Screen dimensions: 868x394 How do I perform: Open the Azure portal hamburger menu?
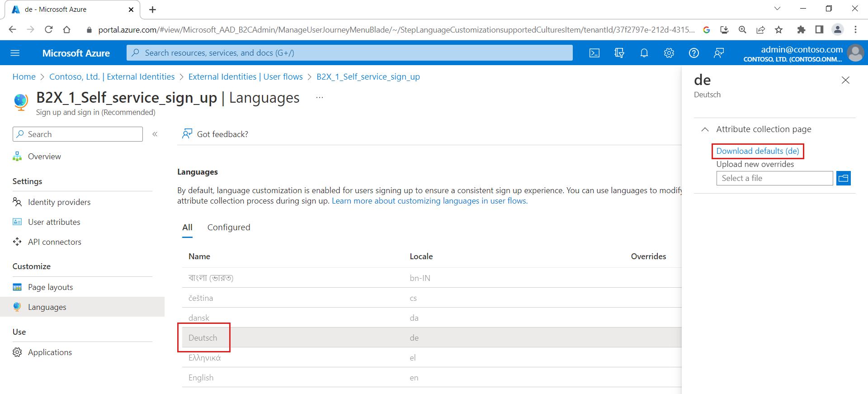[x=15, y=53]
